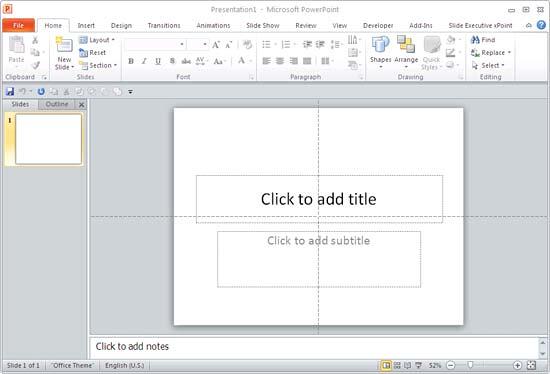This screenshot has height=374, width=550.
Task: Justify the text
Action: 307,61
